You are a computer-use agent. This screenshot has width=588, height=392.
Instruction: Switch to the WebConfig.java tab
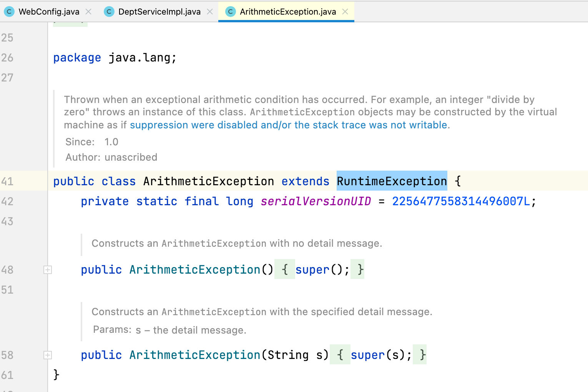[x=49, y=12]
